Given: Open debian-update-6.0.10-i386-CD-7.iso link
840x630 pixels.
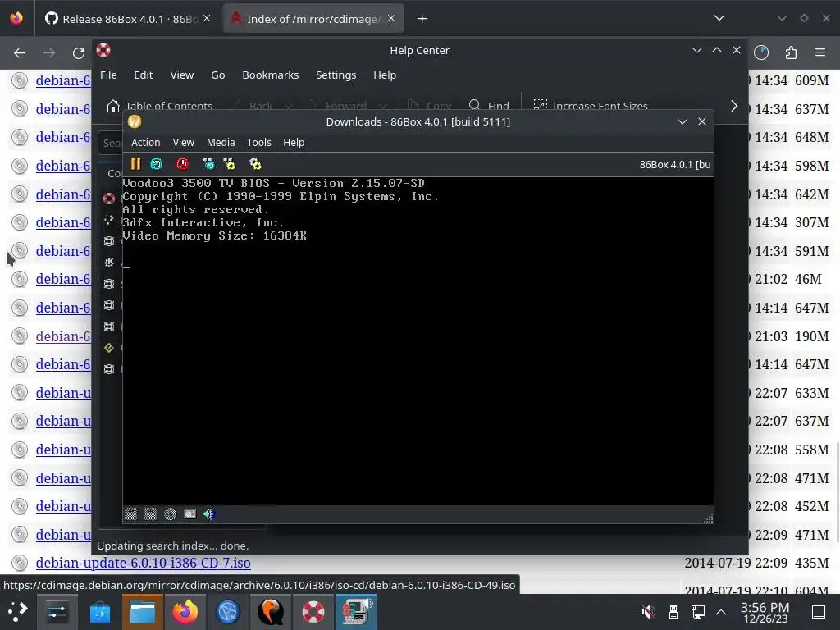Looking at the screenshot, I should point(143,563).
